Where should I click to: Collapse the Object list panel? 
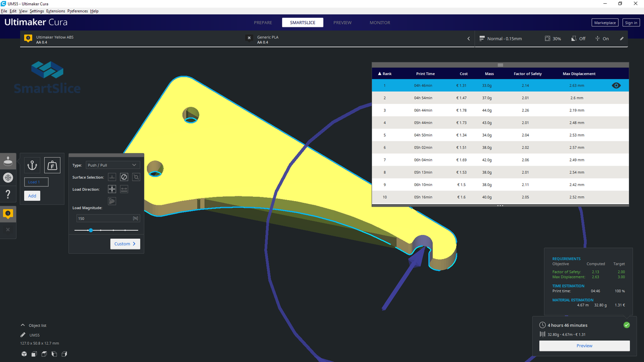(22, 325)
